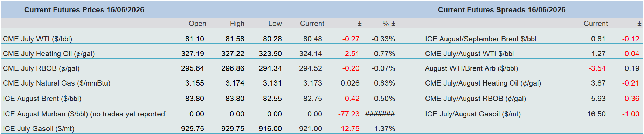
Task: Select the CME July Heating Oil row label
Action: pos(49,54)
